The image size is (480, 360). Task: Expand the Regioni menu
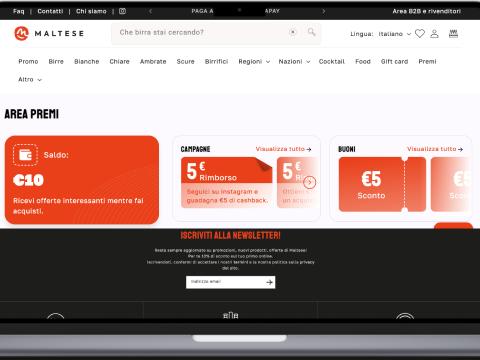tap(254, 62)
